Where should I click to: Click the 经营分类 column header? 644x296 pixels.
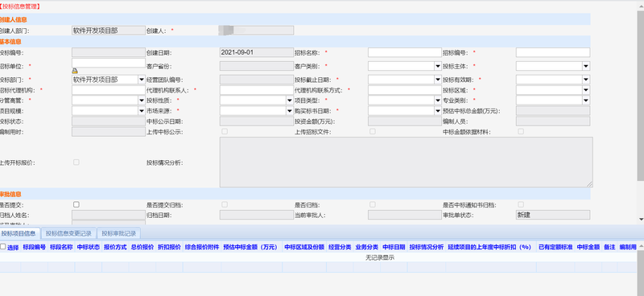pos(340,247)
